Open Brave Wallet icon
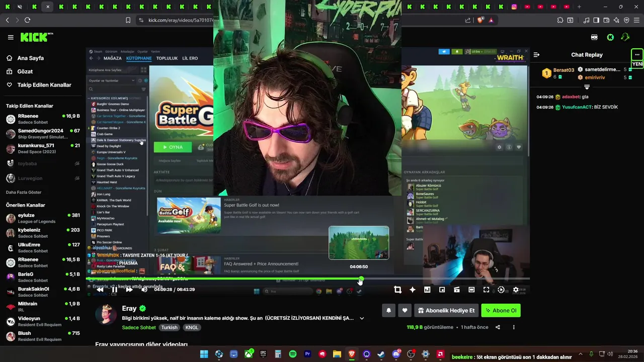Image resolution: width=644 pixels, height=362 pixels. [x=606, y=20]
